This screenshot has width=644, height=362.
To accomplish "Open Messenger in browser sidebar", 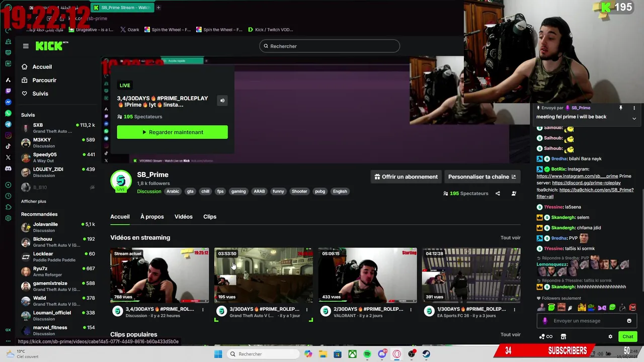I will [x=8, y=102].
